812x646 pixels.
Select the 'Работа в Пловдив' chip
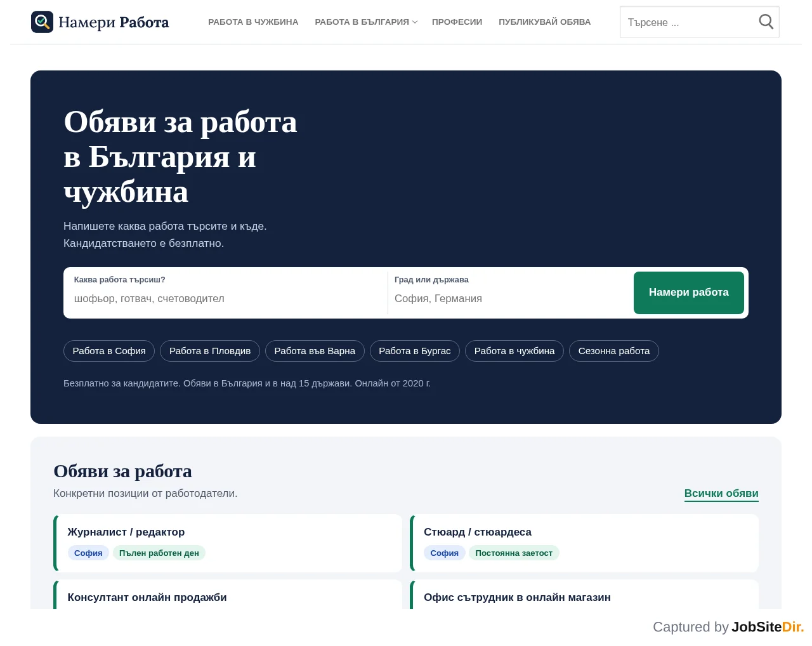(x=210, y=351)
